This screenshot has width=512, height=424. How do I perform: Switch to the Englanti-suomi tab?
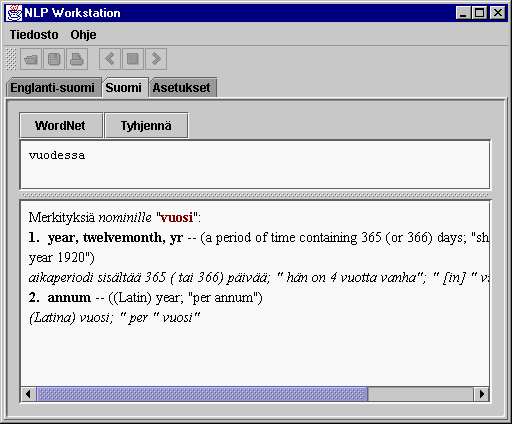(x=54, y=88)
